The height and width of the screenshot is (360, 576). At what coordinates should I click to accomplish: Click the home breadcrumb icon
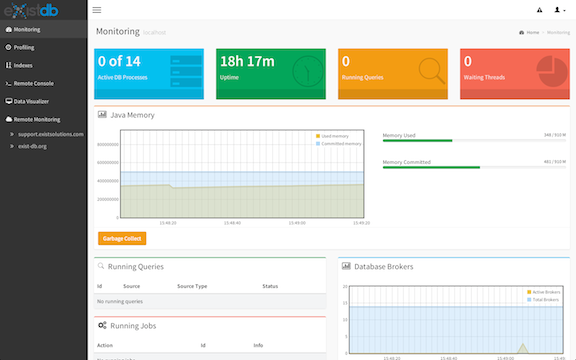click(522, 32)
